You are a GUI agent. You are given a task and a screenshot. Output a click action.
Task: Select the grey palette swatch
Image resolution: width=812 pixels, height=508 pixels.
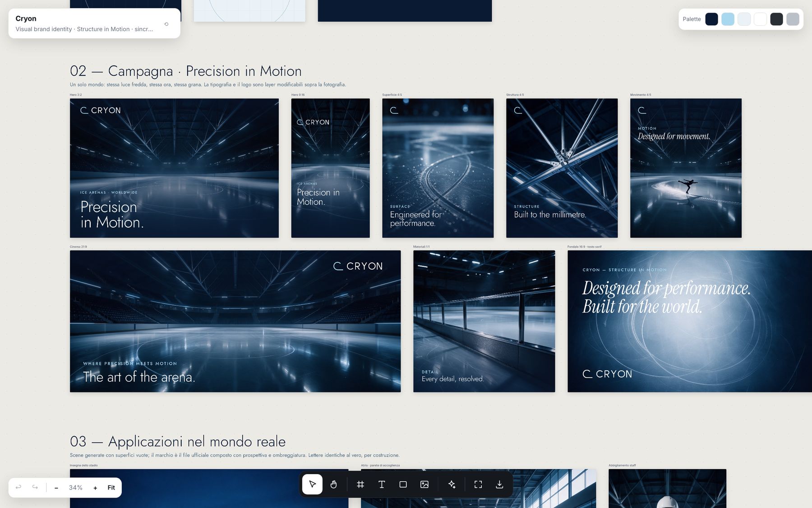(793, 19)
